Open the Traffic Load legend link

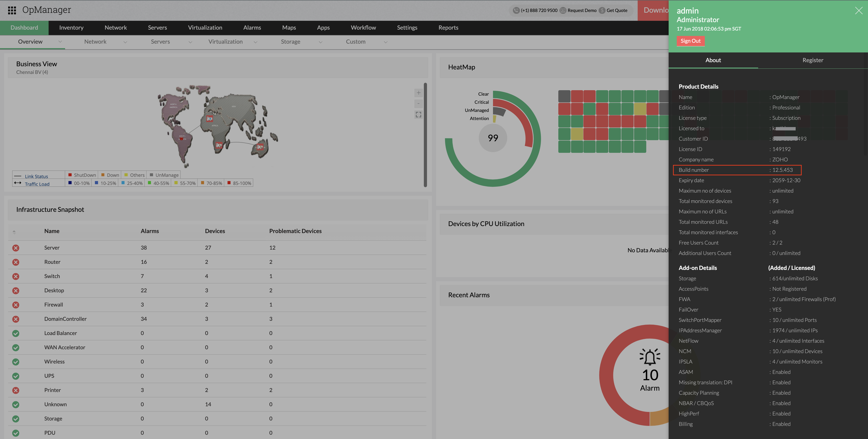pyautogui.click(x=37, y=184)
